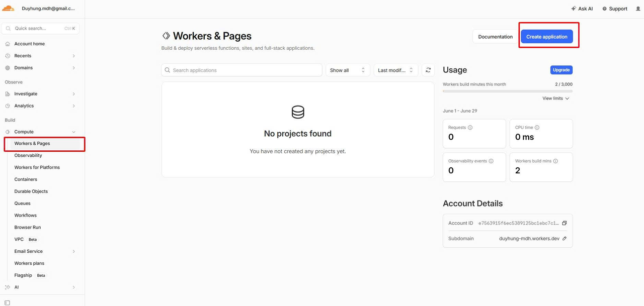Click the Ask AI sparkle button
Screen dimensions: 644x306
582,9
